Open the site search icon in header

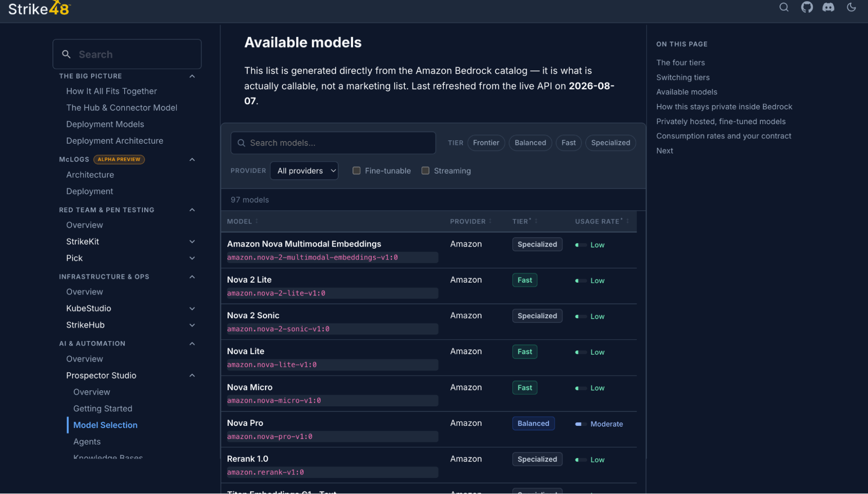784,7
